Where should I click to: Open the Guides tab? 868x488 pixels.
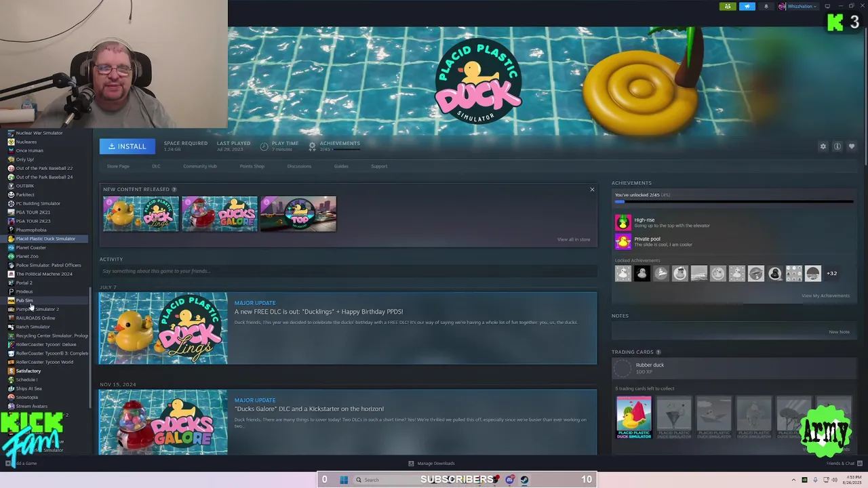point(341,166)
